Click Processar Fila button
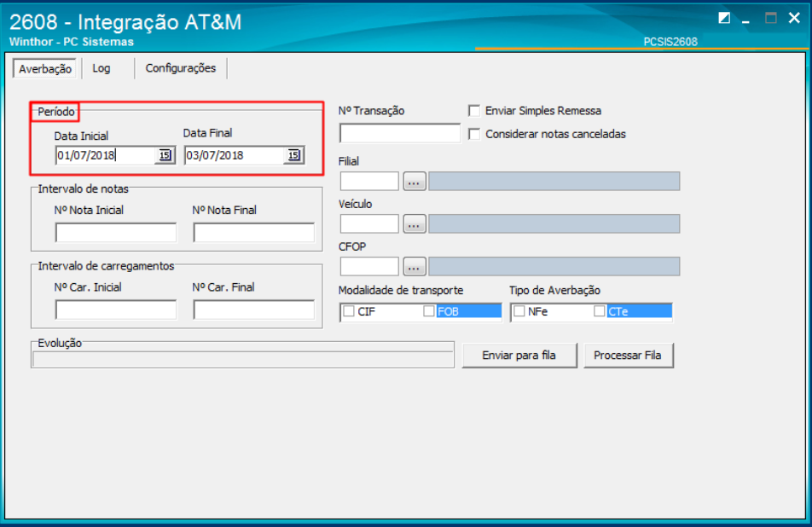 (x=628, y=355)
